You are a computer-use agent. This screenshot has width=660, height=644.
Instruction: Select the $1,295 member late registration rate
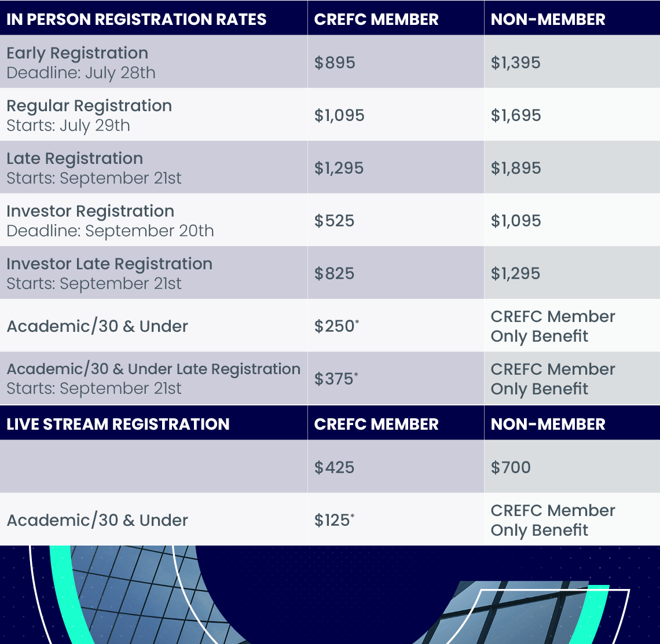click(339, 168)
